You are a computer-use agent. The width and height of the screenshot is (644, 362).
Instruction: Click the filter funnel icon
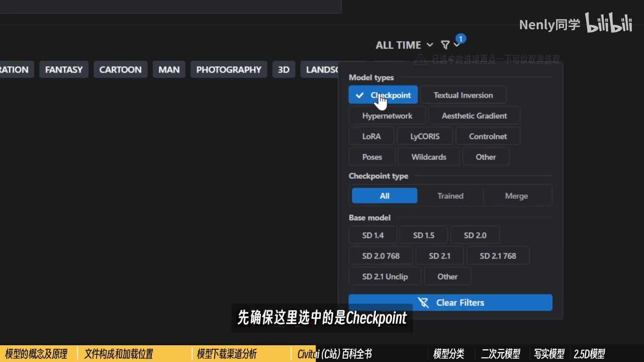click(445, 45)
